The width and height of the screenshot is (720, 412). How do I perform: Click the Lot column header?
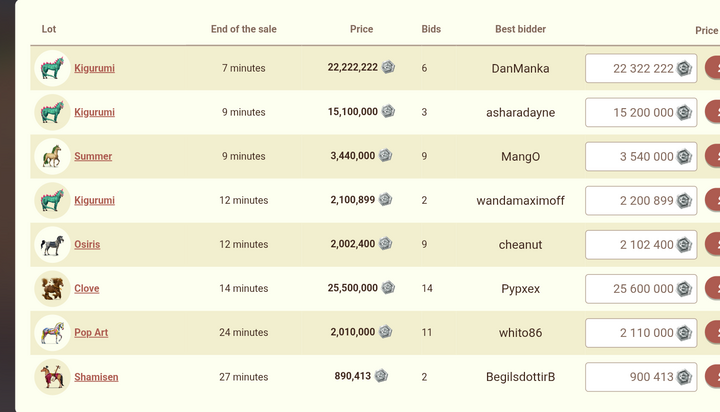49,29
